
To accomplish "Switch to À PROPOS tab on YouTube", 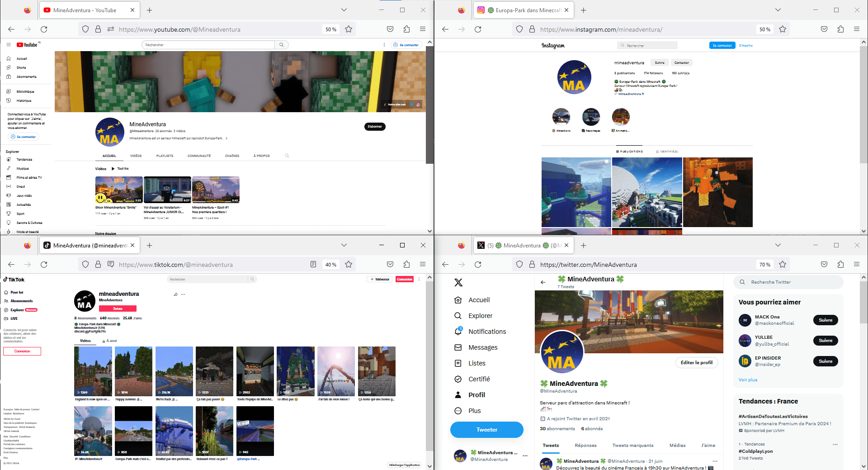I will coord(262,156).
